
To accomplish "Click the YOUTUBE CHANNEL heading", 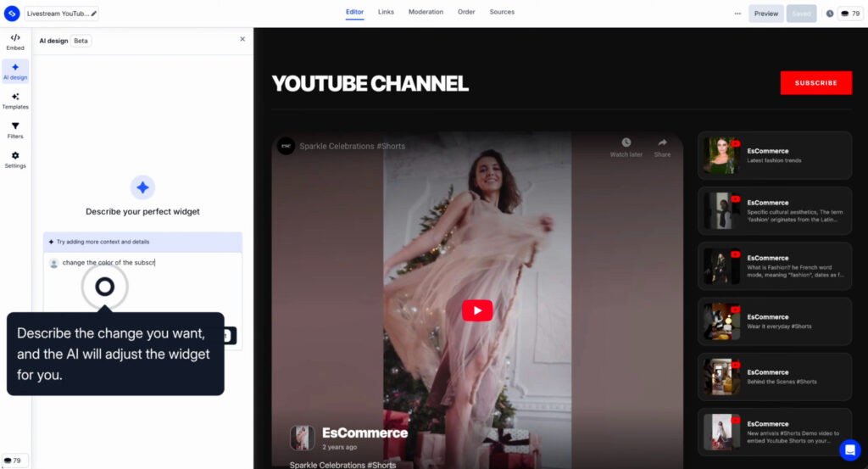I will [x=370, y=84].
